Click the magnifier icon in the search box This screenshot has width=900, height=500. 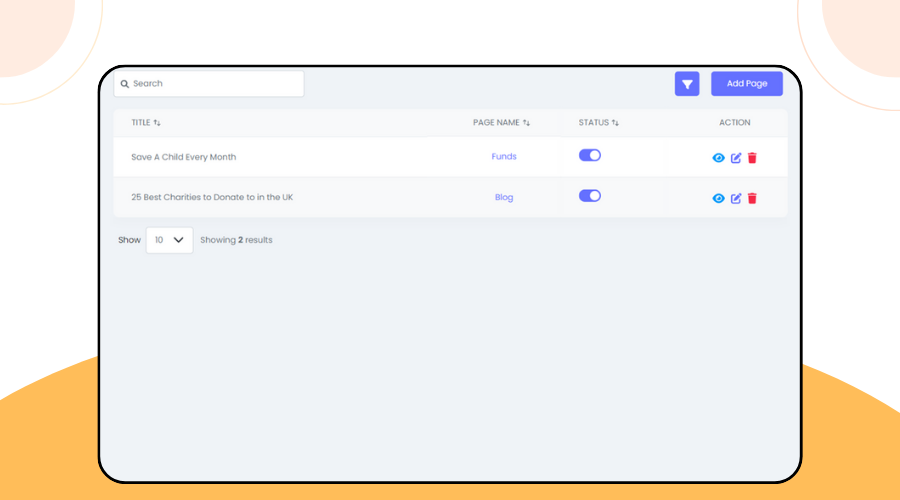pos(125,84)
